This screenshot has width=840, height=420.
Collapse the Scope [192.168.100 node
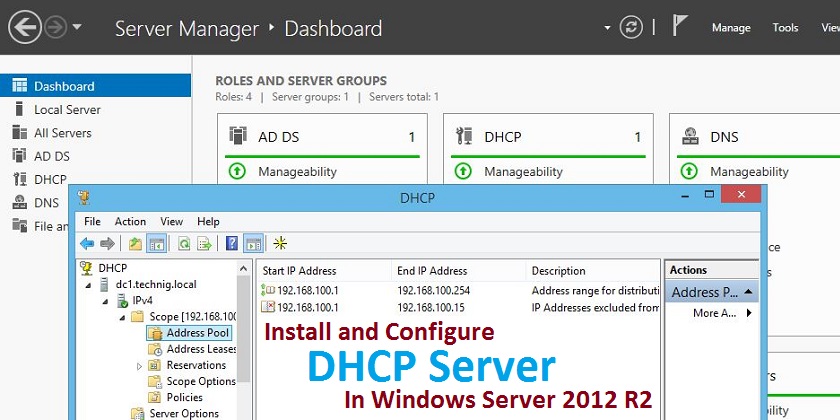pos(123,318)
